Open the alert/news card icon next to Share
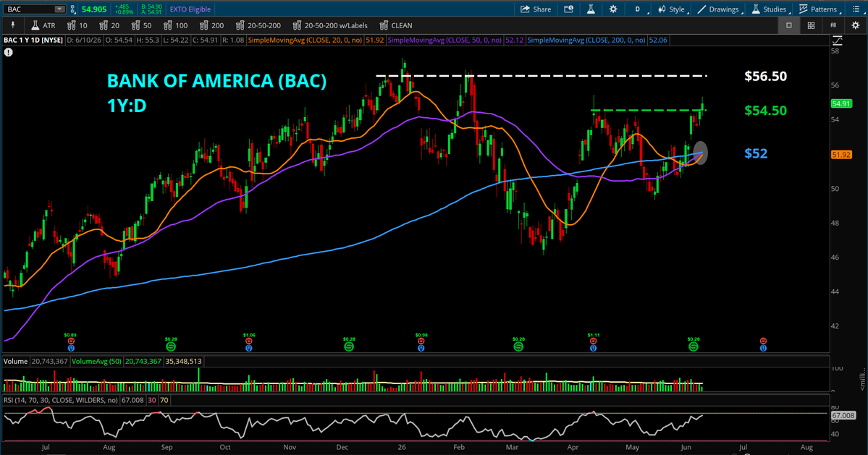The height and width of the screenshot is (455, 868). coord(568,9)
